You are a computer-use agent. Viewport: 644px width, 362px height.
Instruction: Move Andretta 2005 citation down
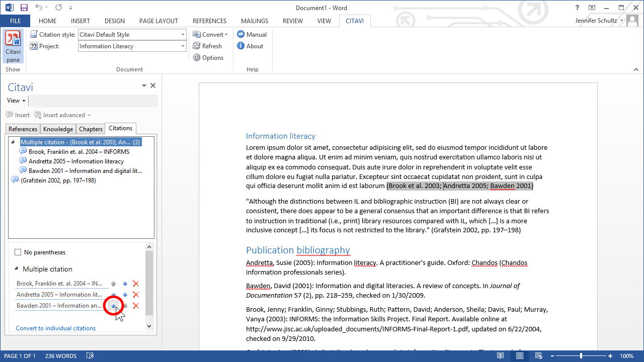click(x=125, y=295)
